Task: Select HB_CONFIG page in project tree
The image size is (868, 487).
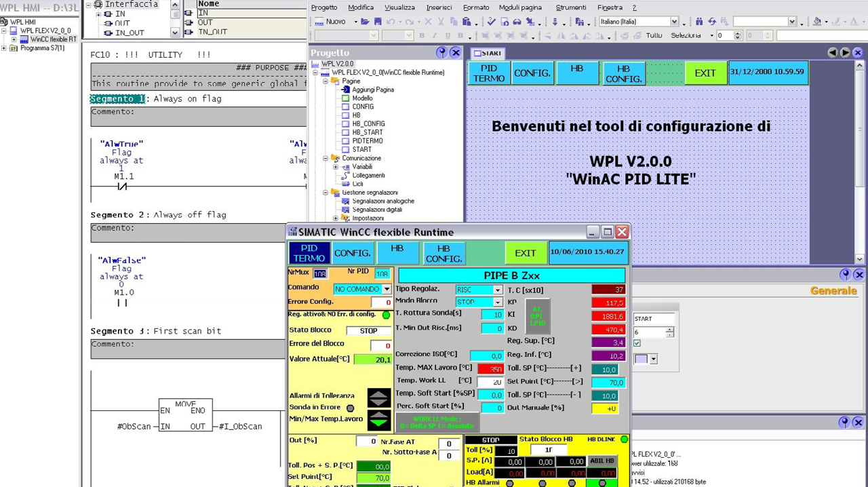Action: [368, 124]
